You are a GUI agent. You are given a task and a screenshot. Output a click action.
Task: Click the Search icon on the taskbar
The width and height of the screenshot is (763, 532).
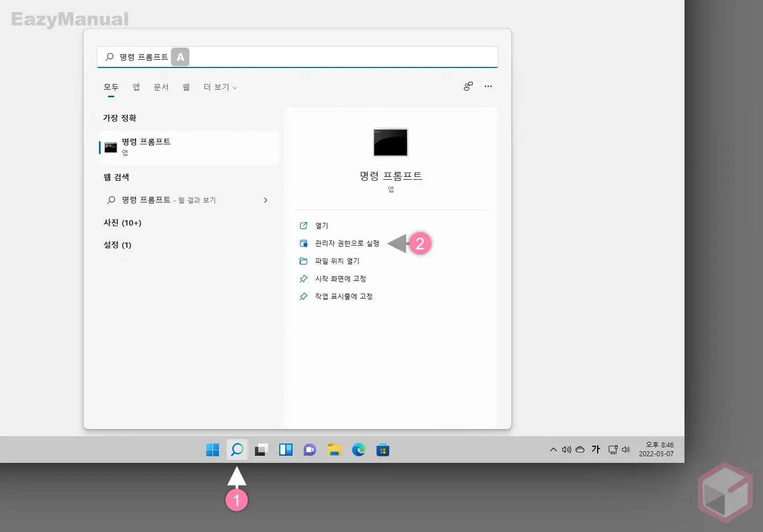pyautogui.click(x=237, y=450)
